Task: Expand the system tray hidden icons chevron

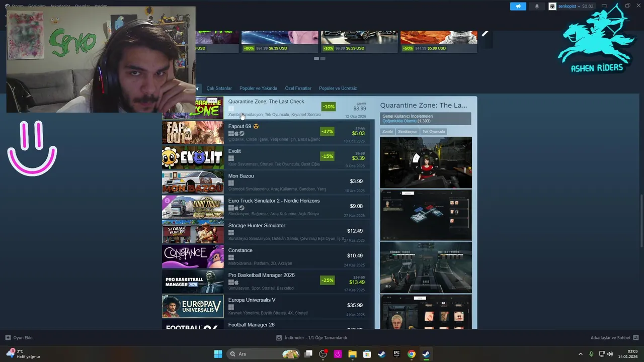Action: coord(581,354)
